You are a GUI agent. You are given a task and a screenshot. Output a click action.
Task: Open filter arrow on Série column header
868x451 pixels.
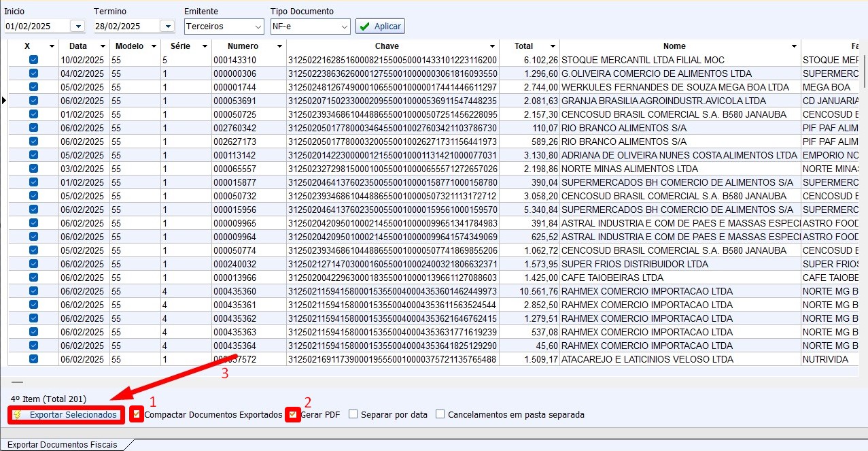coord(204,46)
